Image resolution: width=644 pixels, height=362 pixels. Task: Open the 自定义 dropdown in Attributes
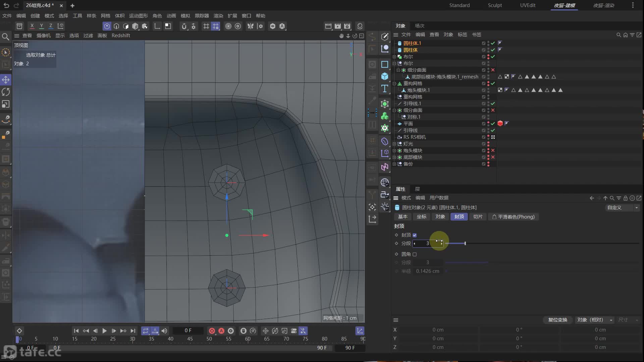point(622,208)
